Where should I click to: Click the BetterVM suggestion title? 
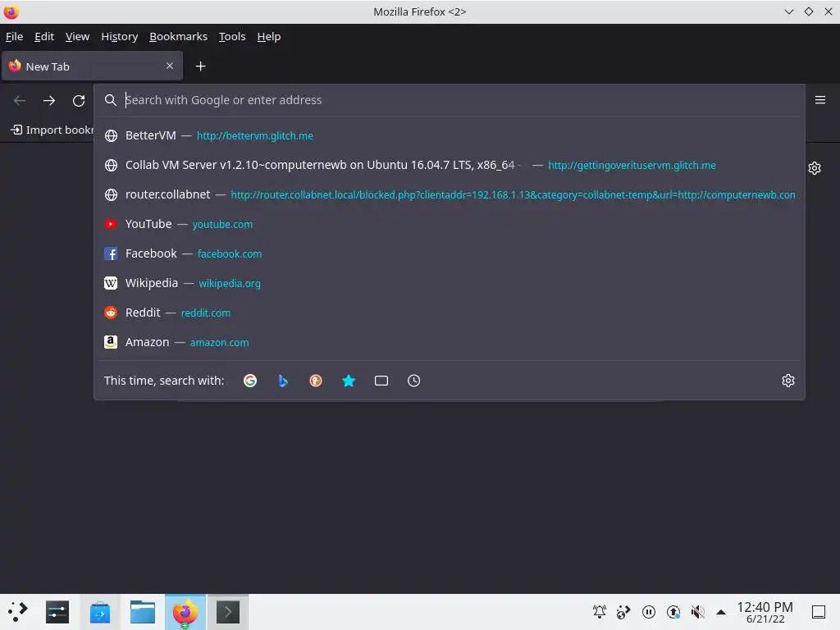coord(151,135)
